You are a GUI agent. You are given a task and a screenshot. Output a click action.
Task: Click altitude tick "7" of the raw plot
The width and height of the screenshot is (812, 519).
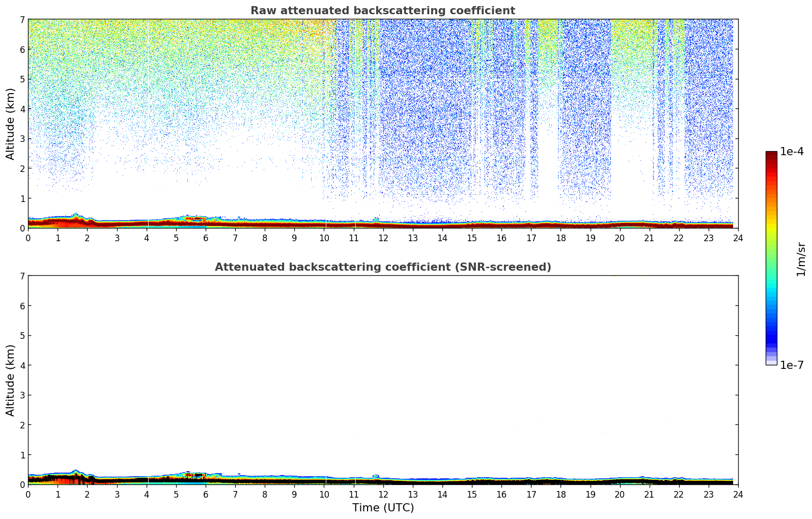[22, 19]
